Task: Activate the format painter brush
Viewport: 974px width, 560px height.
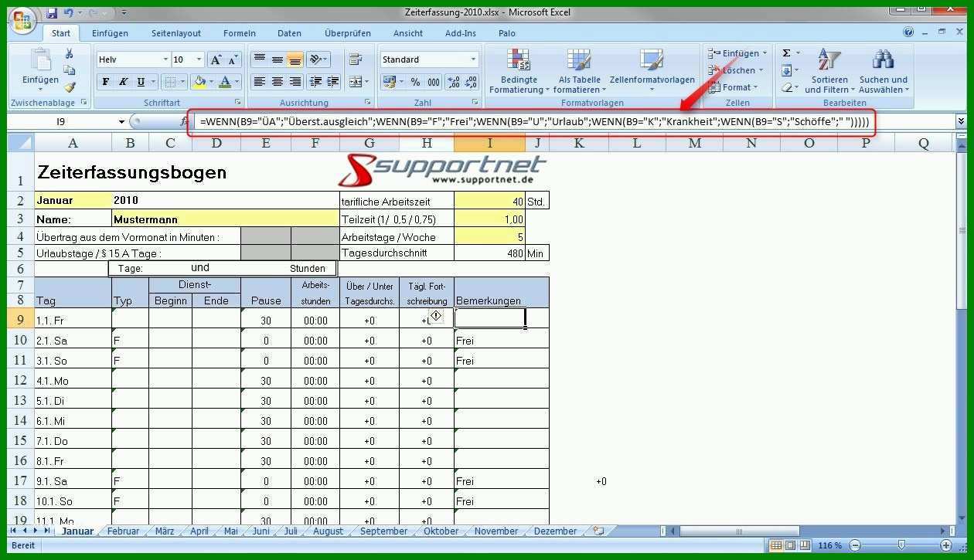Action: [x=69, y=87]
